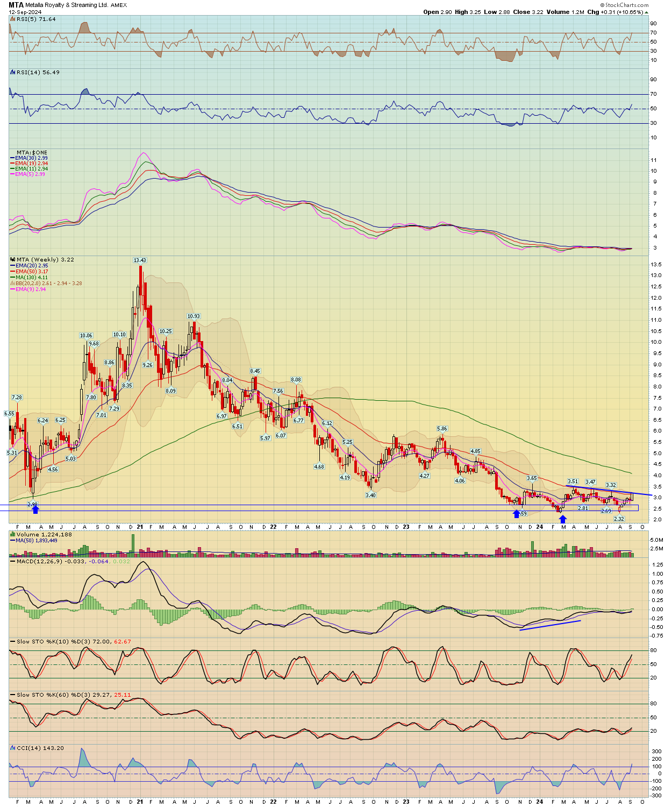This screenshot has height=807, width=672.
Task: Click the 5.0M volume axis label
Action: 656,540
